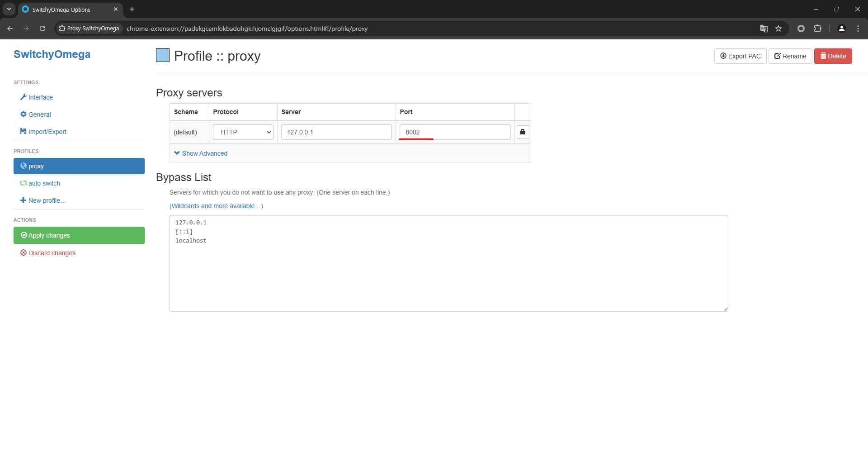868x467 pixels.
Task: Discard changes link in Actions
Action: (x=48, y=253)
